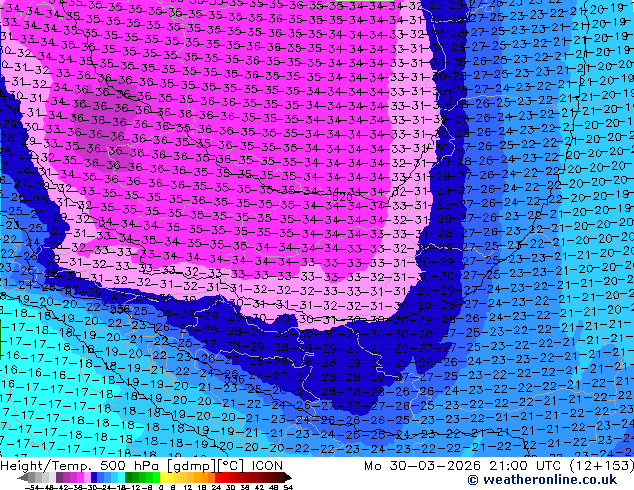Select the dark blue legend swatch near -30
Screen dimensions: 634x490
[x=94, y=477]
